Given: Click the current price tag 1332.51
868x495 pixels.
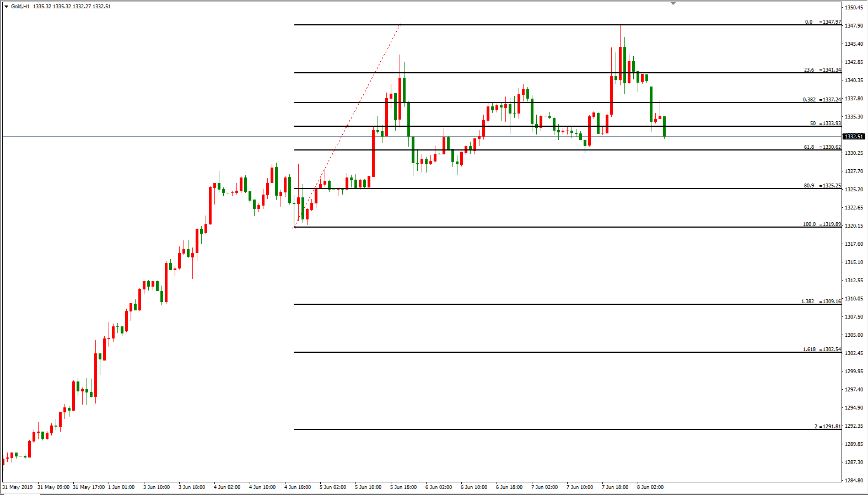Looking at the screenshot, I should point(854,136).
